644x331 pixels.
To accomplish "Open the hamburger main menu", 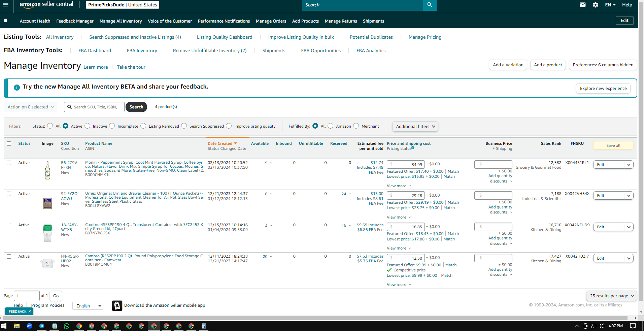I will pos(6,5).
